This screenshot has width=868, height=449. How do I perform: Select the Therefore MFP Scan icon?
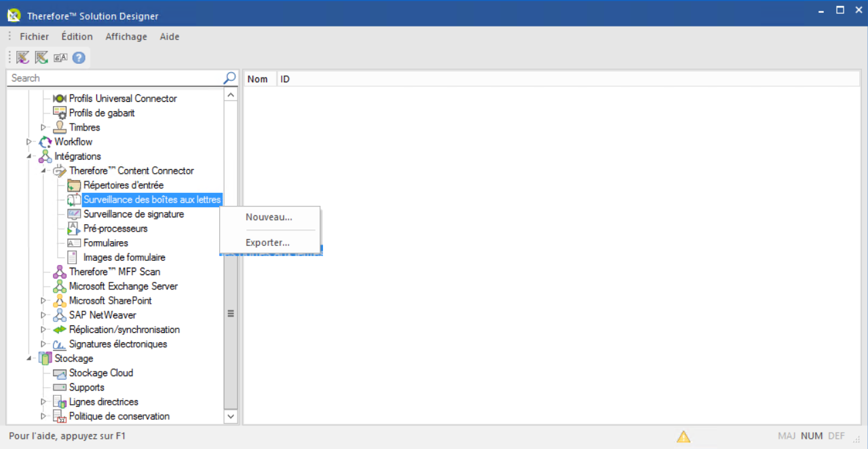(x=60, y=272)
